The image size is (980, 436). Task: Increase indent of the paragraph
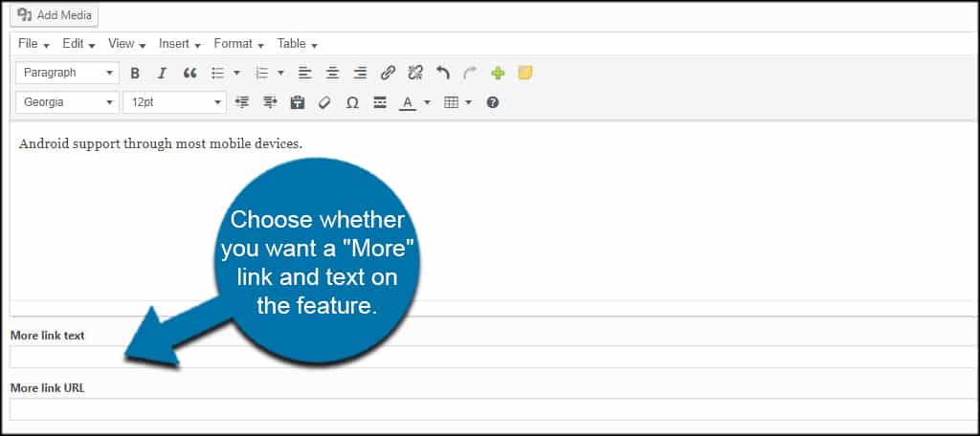tap(270, 102)
